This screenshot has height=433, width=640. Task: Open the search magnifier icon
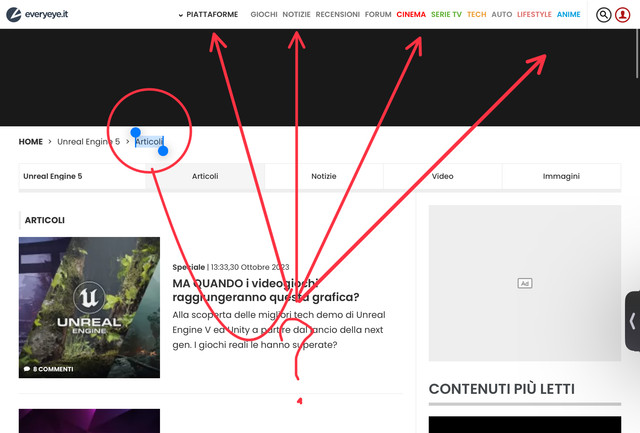point(603,15)
